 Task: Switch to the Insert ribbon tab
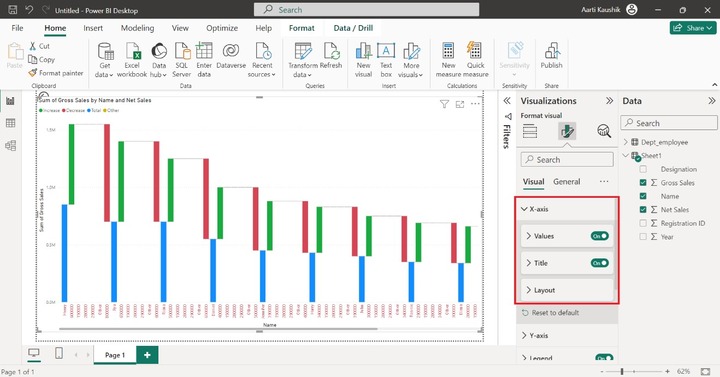(93, 28)
